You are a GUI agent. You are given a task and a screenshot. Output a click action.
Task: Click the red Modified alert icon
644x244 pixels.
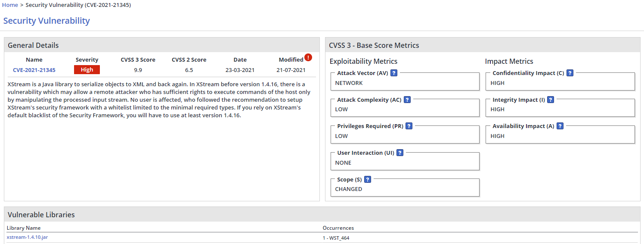(x=308, y=57)
